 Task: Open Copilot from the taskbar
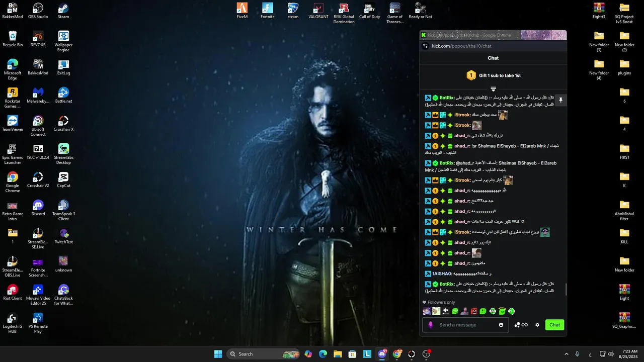tap(308, 354)
